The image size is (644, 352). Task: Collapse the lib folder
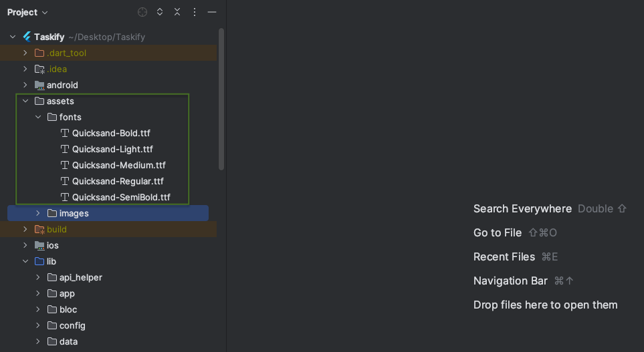pyautogui.click(x=25, y=261)
